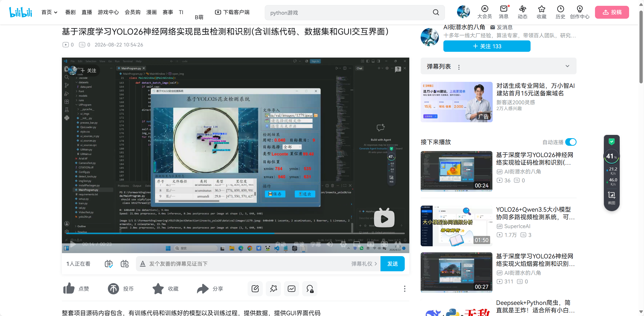
Task: Open the 赛事 nav item
Action: click(x=168, y=12)
